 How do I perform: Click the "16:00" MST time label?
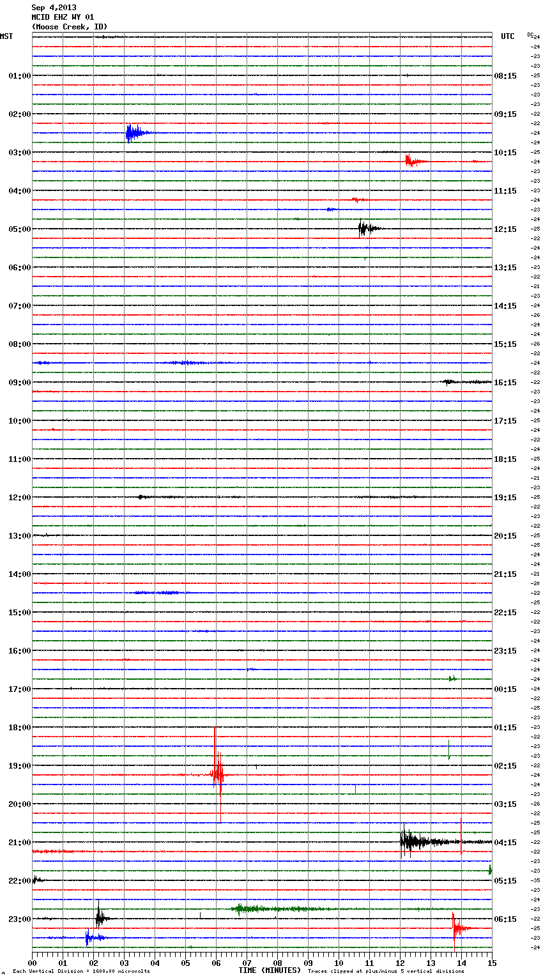point(19,650)
